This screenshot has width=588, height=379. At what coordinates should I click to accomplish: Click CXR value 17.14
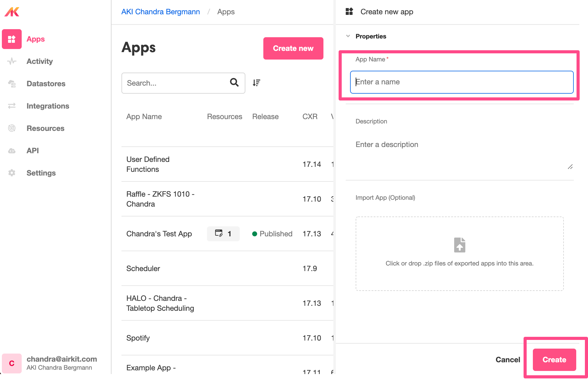click(x=312, y=164)
